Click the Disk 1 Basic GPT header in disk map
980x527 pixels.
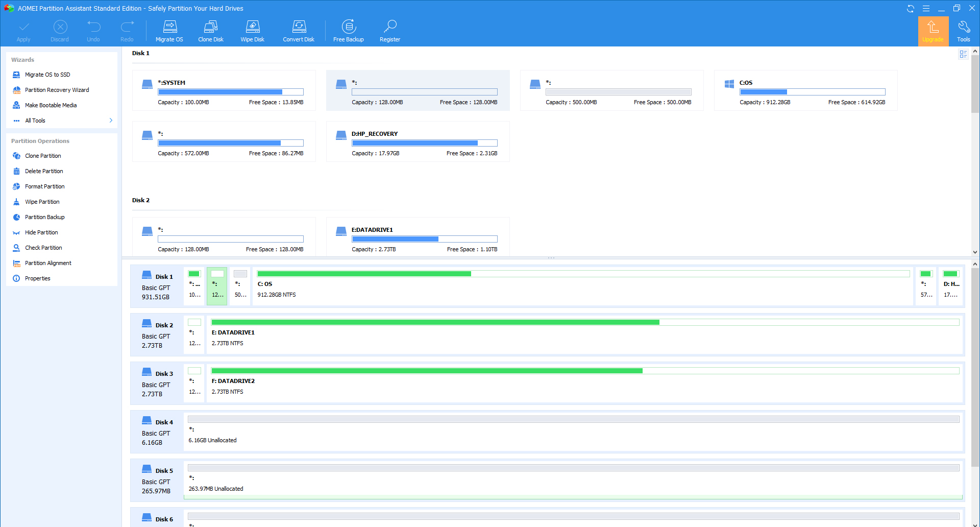157,286
